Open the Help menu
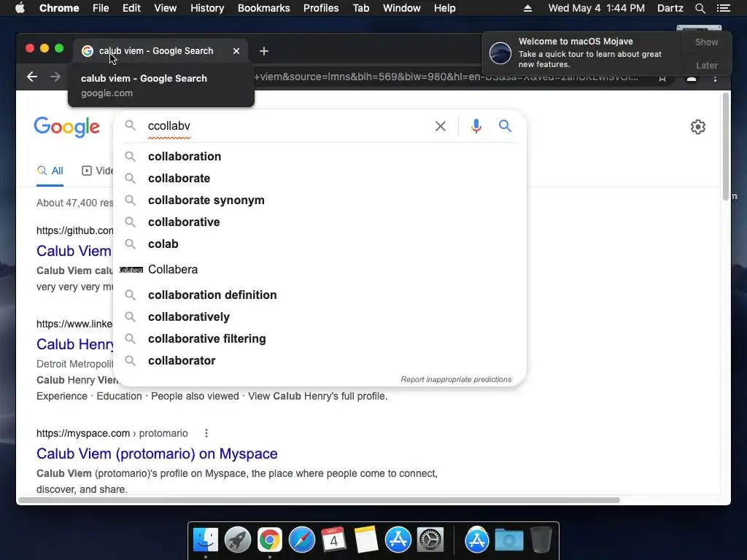Screen dimensions: 747x560 (x=444, y=8)
